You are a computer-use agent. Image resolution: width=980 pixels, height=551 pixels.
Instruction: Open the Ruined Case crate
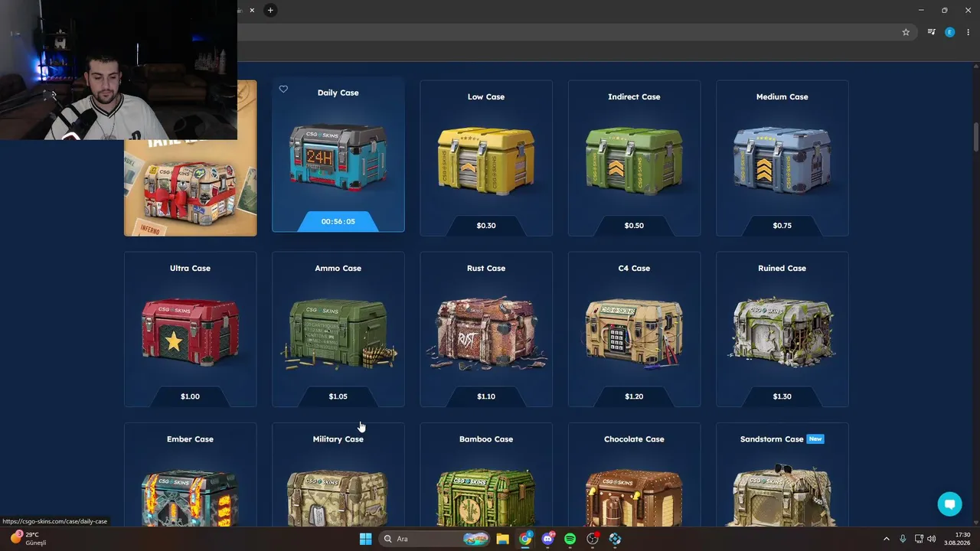[782, 331]
